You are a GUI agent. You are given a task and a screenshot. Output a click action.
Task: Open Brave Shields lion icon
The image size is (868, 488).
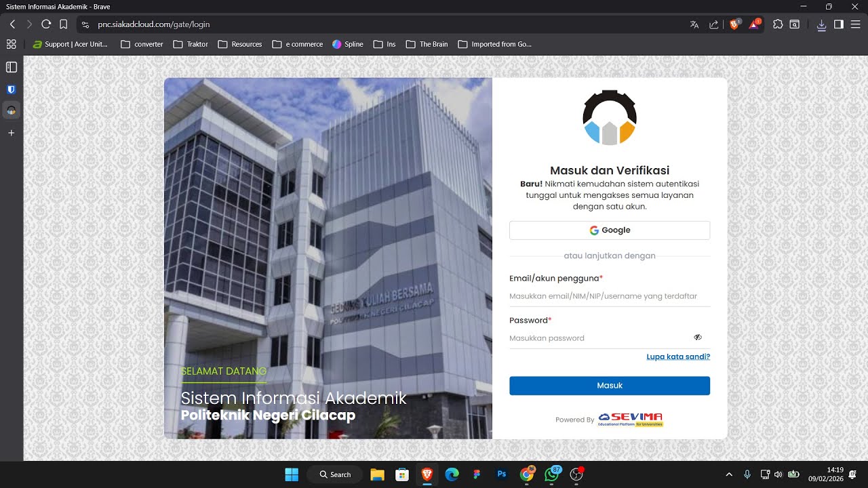(734, 24)
